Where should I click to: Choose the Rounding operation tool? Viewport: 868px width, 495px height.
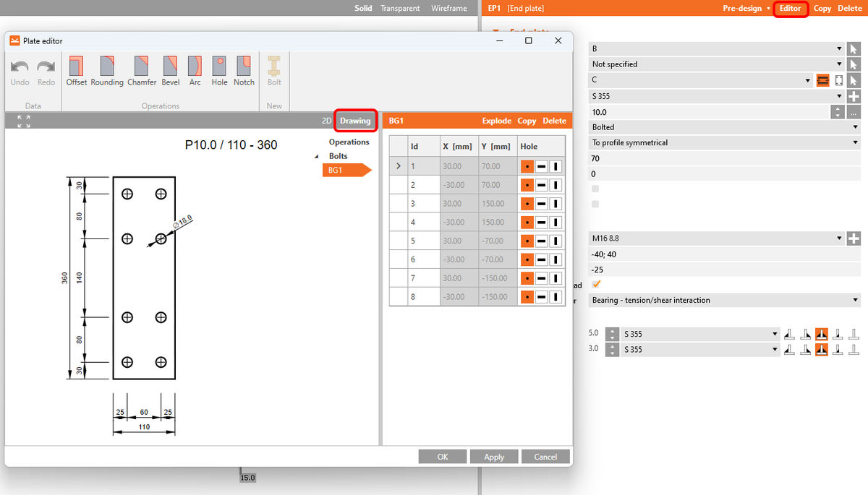(x=107, y=71)
